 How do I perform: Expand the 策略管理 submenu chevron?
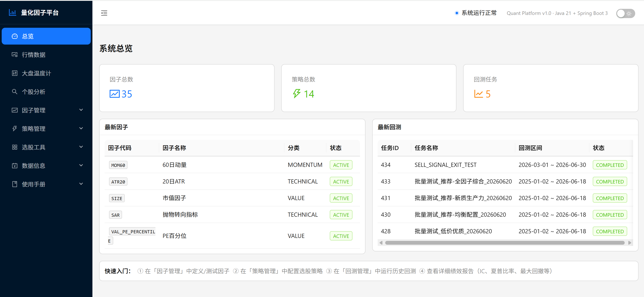pos(81,128)
